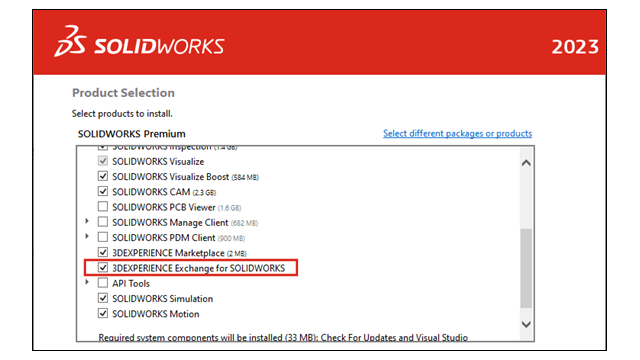
Task: Select the SOLIDWORKS Visualize list item
Action: [158, 162]
